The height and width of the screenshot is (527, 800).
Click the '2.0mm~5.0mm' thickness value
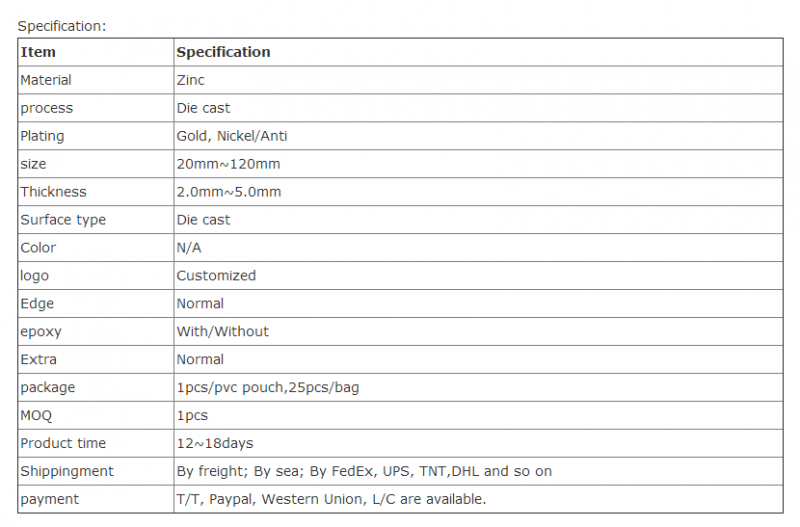tap(229, 192)
